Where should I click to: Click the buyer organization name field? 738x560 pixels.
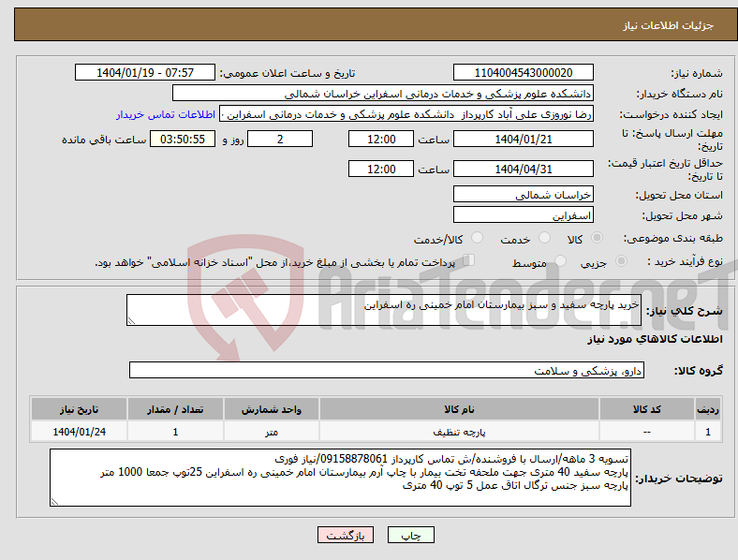(383, 93)
